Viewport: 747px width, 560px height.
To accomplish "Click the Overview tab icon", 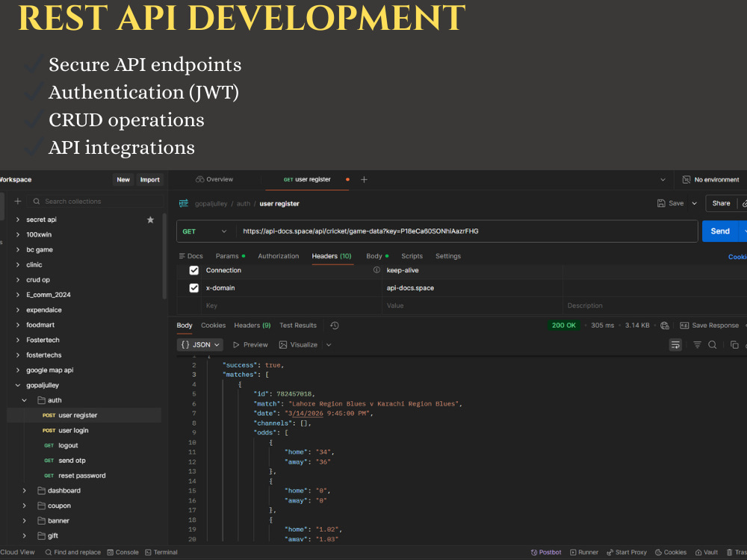I will (199, 179).
